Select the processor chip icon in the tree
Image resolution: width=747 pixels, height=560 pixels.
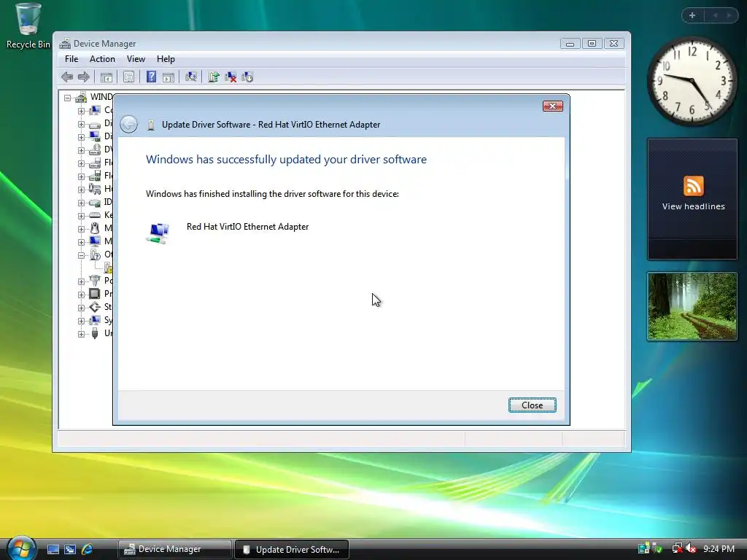[95, 293]
